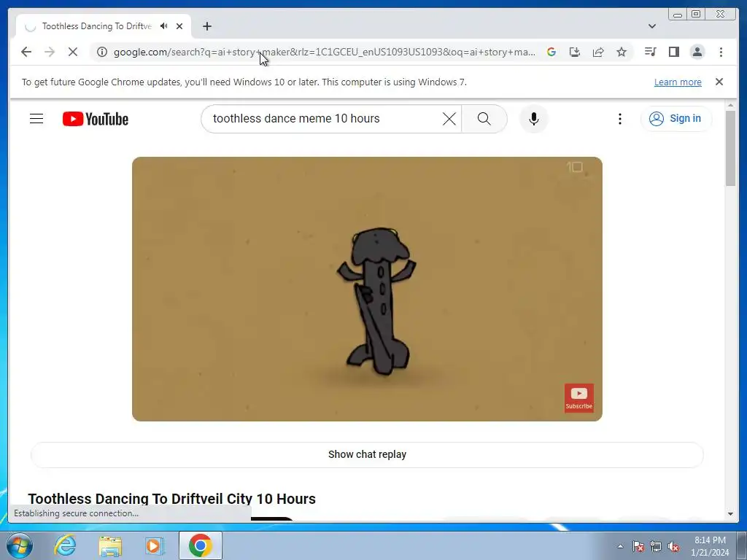Click the address bar URL field

(324, 52)
